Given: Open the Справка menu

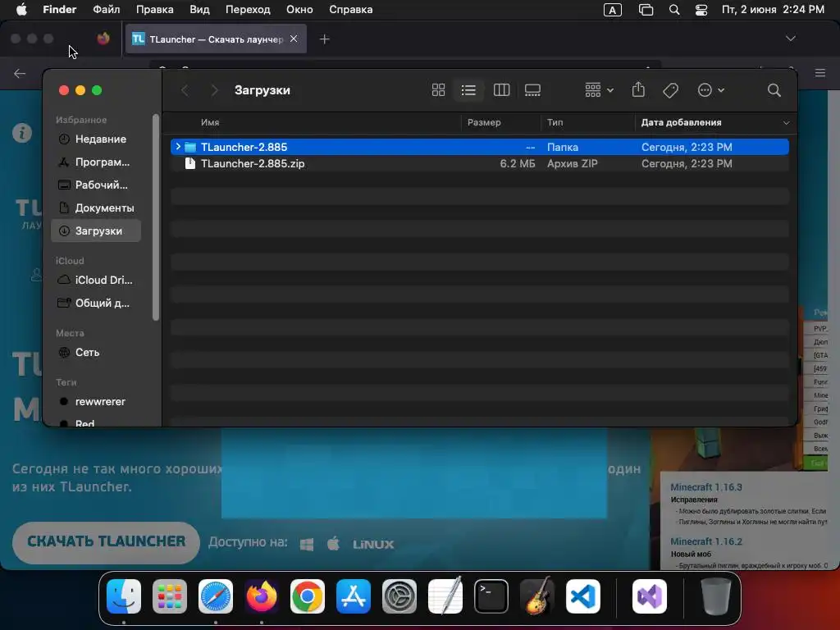Looking at the screenshot, I should pos(350,10).
